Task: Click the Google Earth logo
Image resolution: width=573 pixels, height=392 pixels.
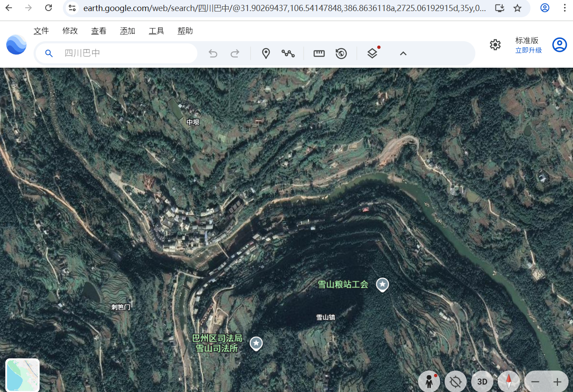Action: 16,45
